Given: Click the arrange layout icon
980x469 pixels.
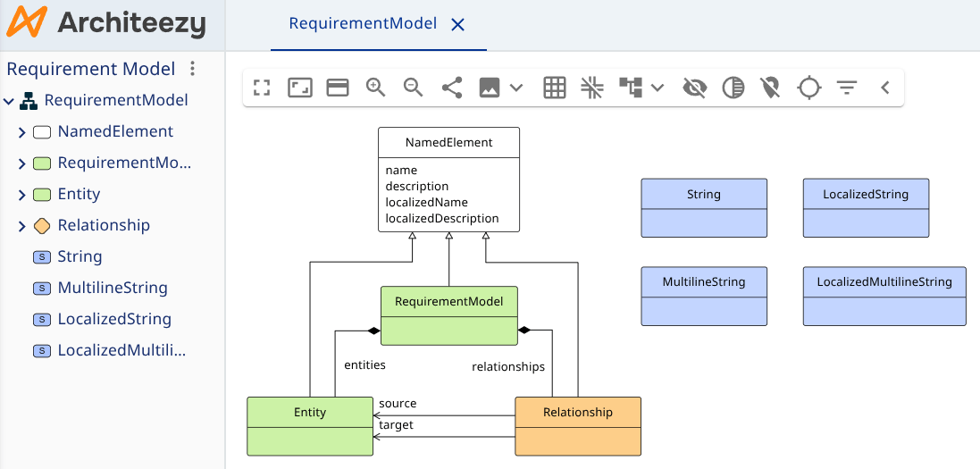Looking at the screenshot, I should point(631,88).
